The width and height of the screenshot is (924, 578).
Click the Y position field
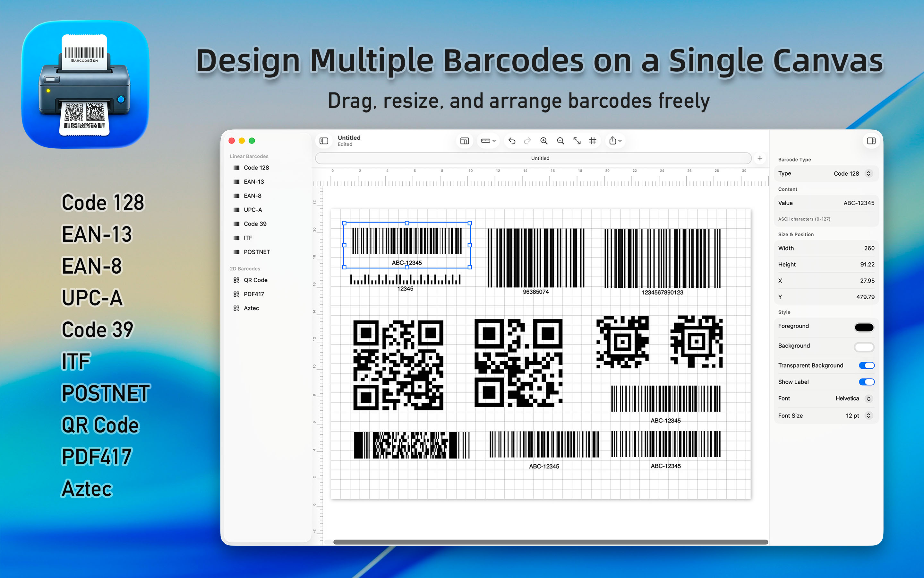click(865, 297)
